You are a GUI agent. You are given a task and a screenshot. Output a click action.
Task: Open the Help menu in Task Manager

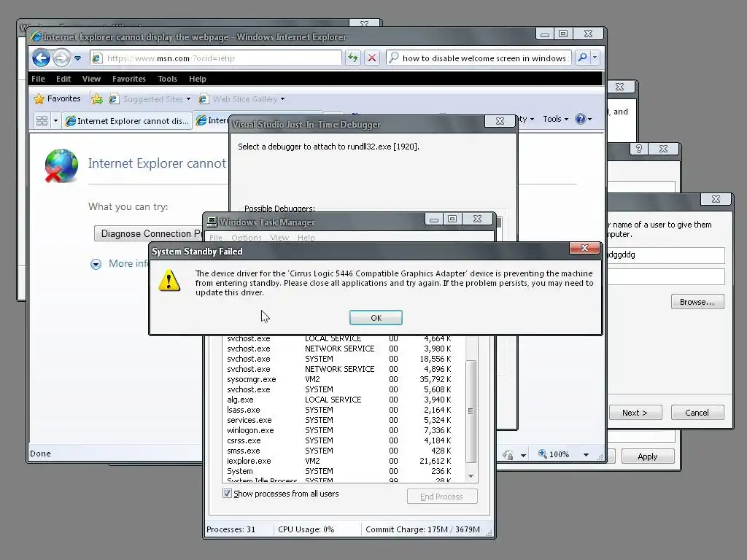click(306, 238)
